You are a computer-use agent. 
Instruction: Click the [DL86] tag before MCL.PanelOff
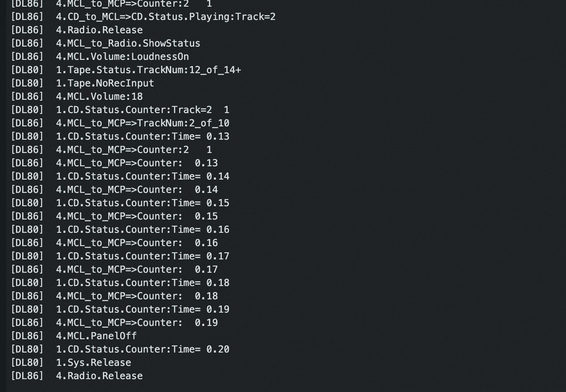[x=27, y=336]
